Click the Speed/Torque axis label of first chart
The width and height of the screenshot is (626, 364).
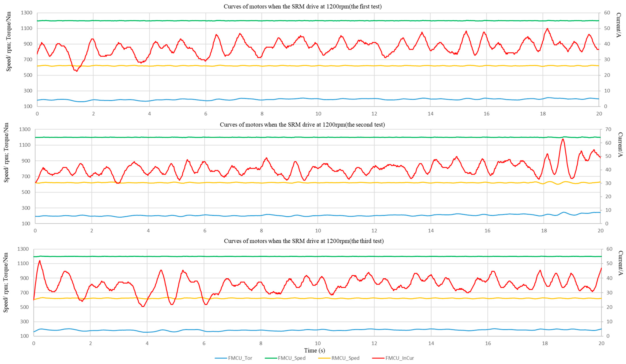(9, 41)
